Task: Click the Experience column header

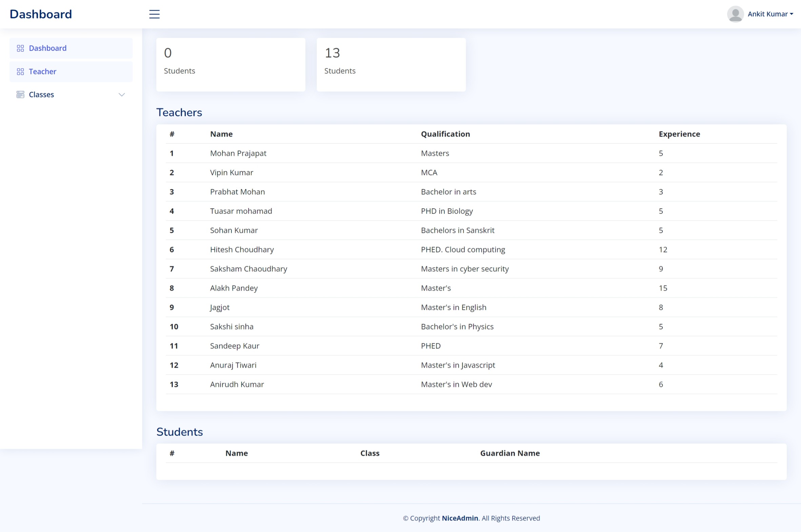Action: click(x=679, y=134)
